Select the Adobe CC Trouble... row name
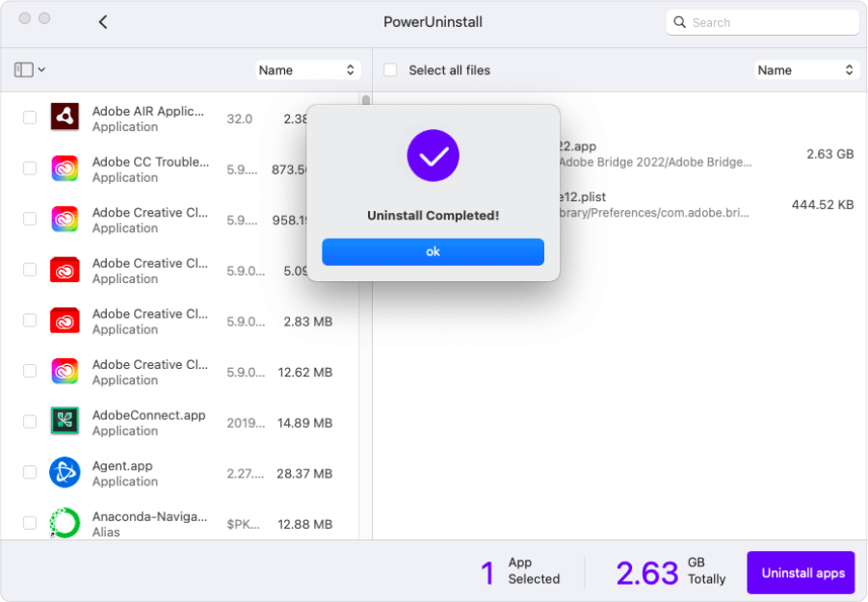 [x=150, y=162]
